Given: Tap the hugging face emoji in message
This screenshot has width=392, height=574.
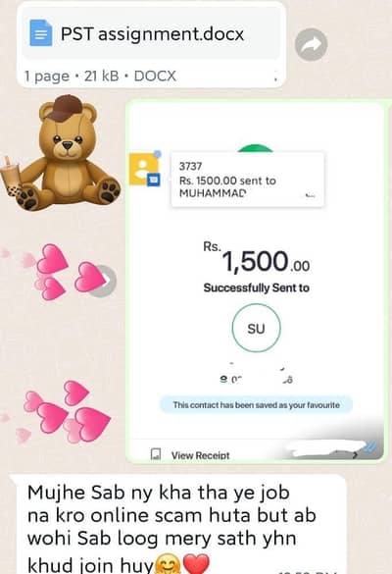Looking at the screenshot, I should 168,564.
